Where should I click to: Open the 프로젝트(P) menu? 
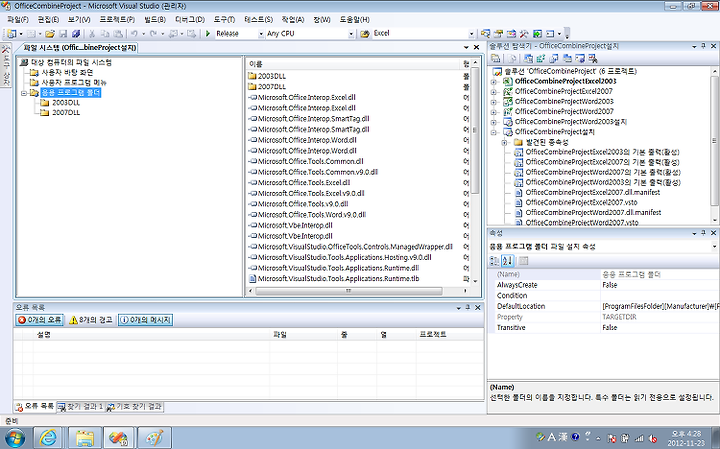[x=117, y=20]
